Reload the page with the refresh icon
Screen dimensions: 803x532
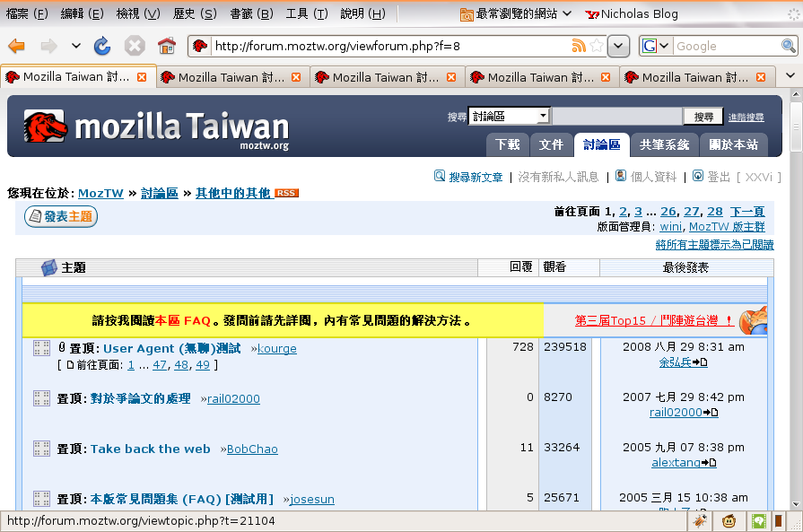tap(102, 46)
